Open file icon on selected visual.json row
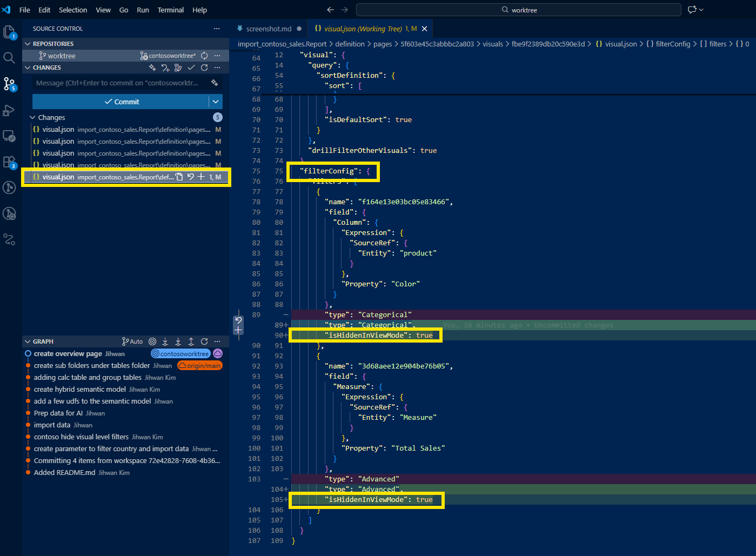Viewport: 756px width, 556px height. (179, 177)
